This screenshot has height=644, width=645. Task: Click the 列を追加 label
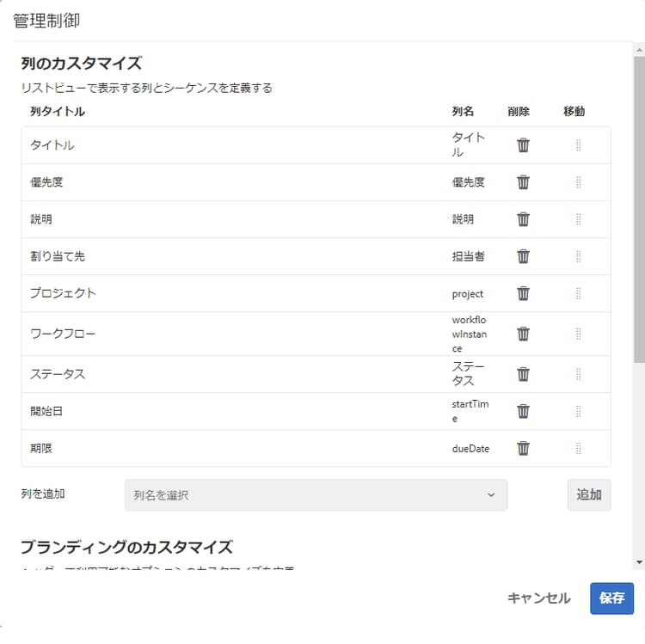click(43, 494)
